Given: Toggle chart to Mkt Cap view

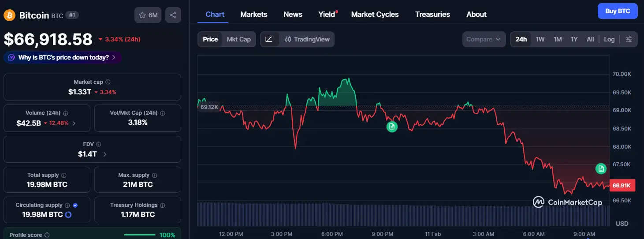Looking at the screenshot, I should (x=238, y=39).
